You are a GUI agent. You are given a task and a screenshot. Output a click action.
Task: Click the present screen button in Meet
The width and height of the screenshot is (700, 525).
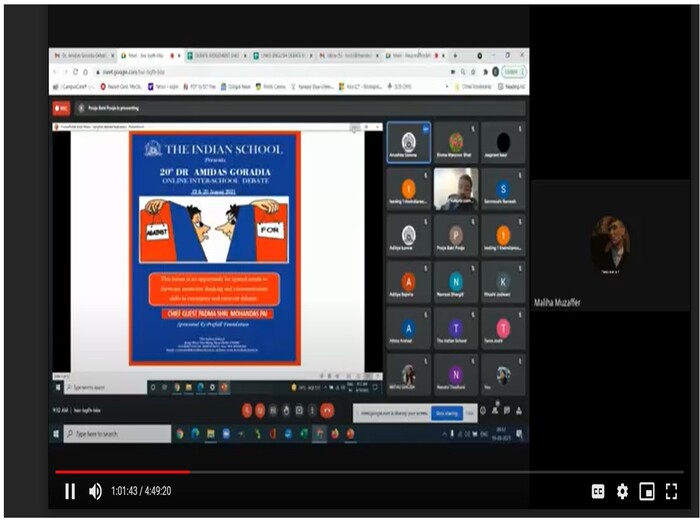299,410
